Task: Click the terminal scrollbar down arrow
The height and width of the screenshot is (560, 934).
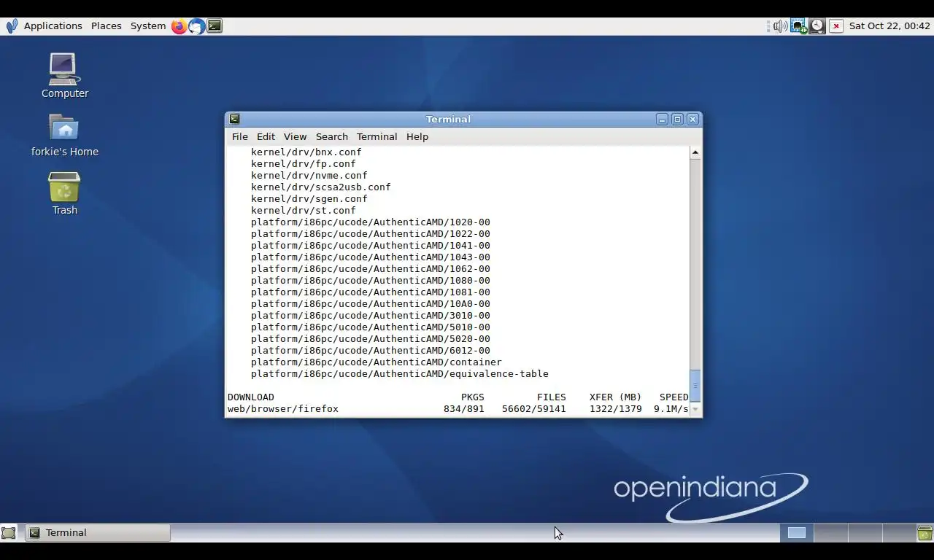Action: (695, 410)
